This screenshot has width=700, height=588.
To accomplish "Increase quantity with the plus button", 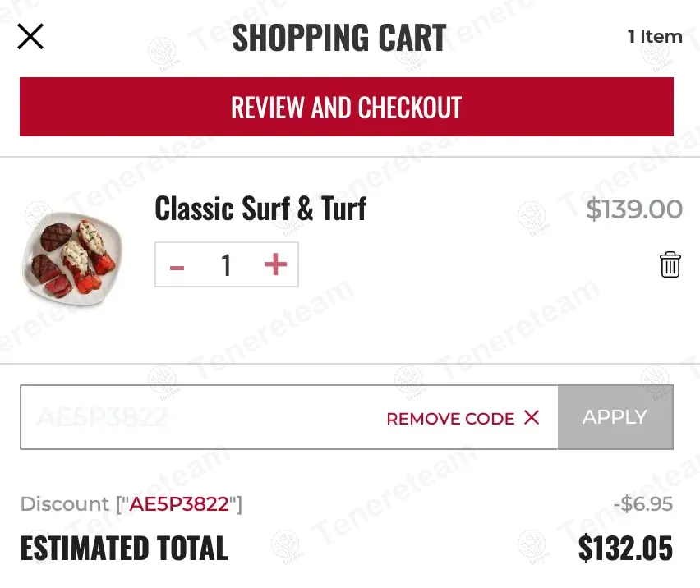I will (x=275, y=264).
